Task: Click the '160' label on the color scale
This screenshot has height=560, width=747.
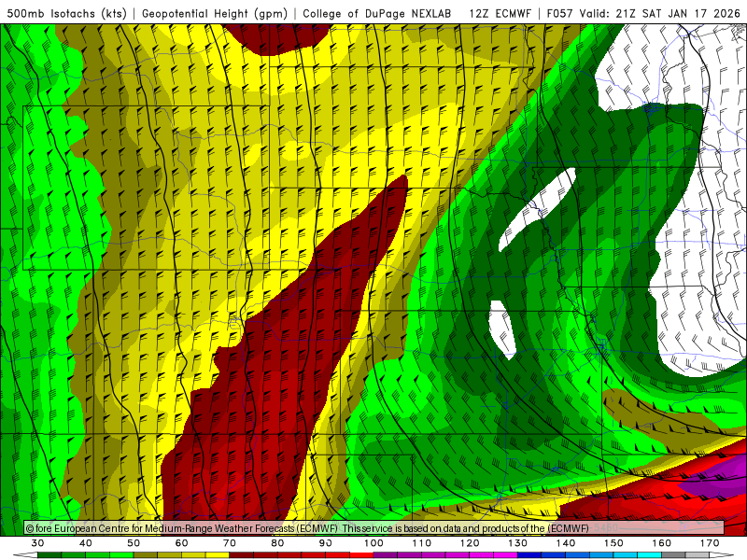Action: (x=661, y=543)
